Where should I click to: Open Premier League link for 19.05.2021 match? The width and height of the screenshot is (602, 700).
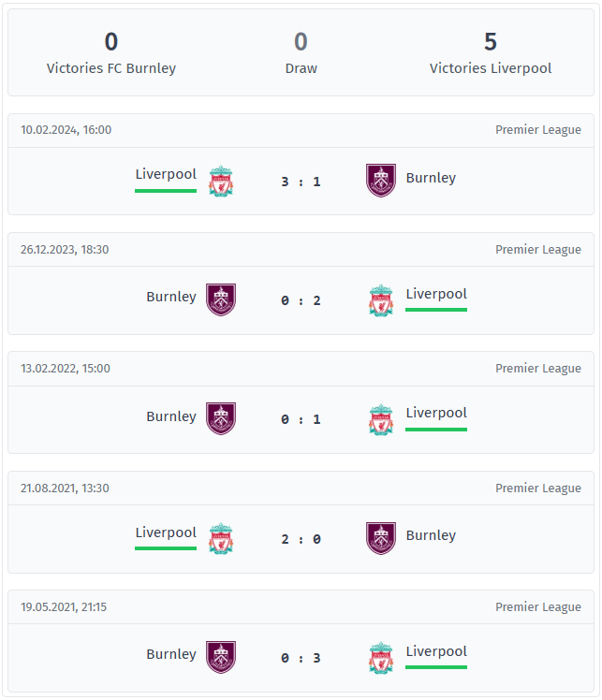(538, 607)
